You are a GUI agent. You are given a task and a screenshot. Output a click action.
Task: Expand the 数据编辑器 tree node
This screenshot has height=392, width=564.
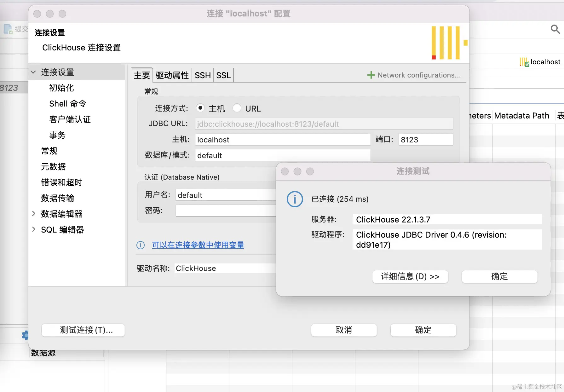click(33, 214)
